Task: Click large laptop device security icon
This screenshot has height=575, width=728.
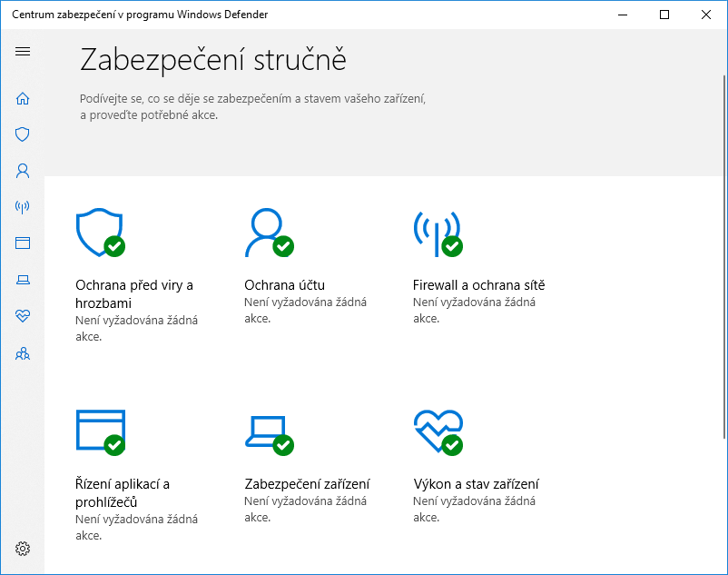Action: [268, 431]
